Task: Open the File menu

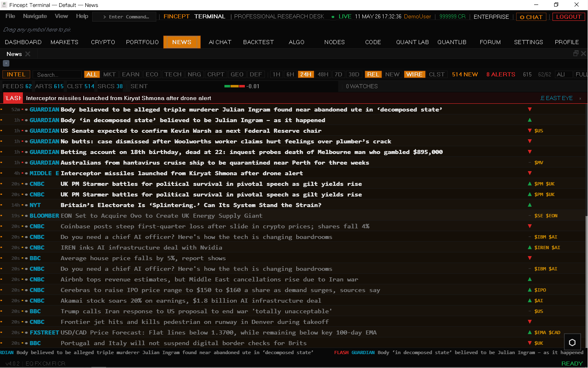Action: pyautogui.click(x=10, y=16)
